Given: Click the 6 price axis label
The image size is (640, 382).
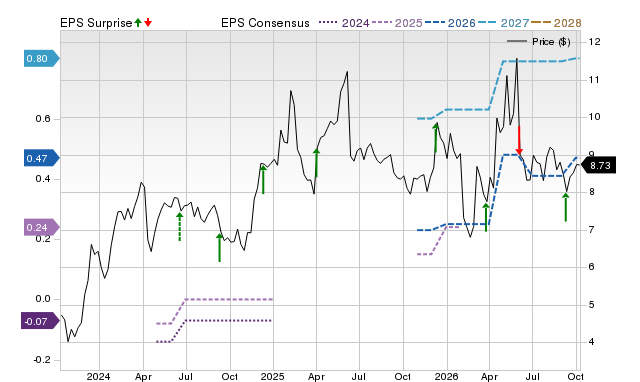Looking at the screenshot, I should (591, 267).
